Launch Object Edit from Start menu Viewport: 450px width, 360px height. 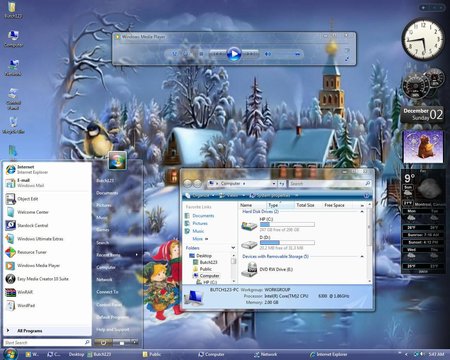click(47, 199)
